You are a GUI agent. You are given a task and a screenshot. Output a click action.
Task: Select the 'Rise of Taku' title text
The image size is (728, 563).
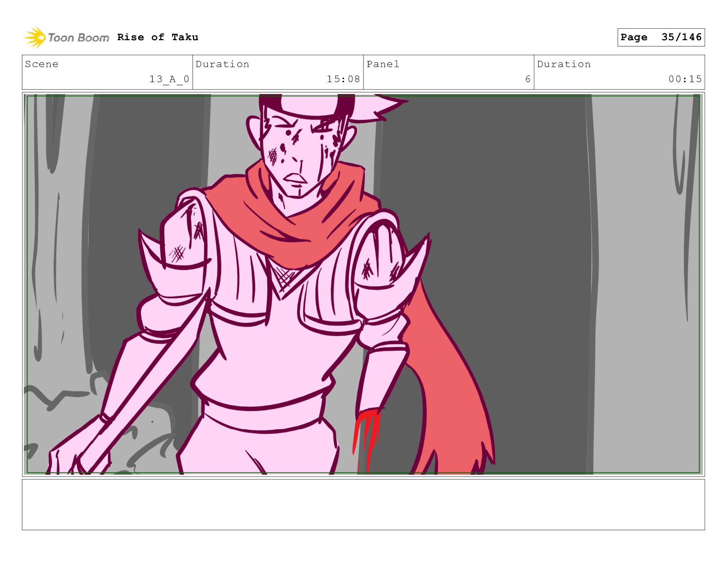pos(158,37)
